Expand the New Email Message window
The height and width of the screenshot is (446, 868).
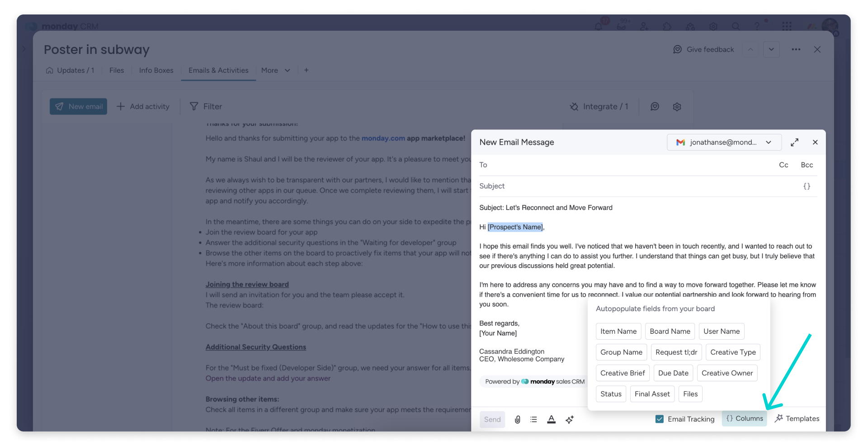click(794, 142)
